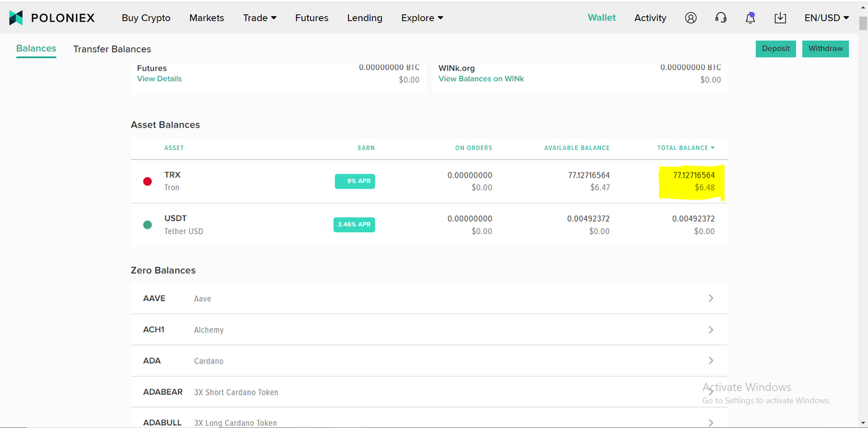Open the notifications bell
This screenshot has height=428, width=868.
[x=750, y=18]
